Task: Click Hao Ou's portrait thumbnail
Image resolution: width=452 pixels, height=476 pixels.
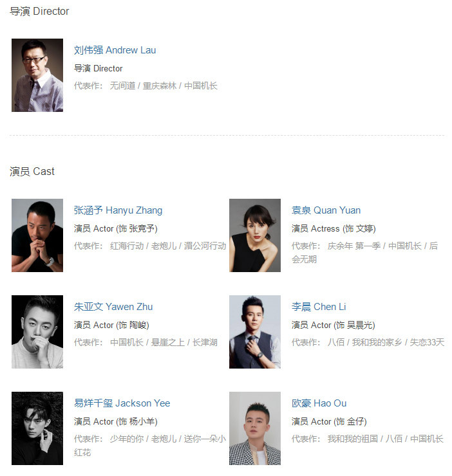Action: [x=255, y=428]
